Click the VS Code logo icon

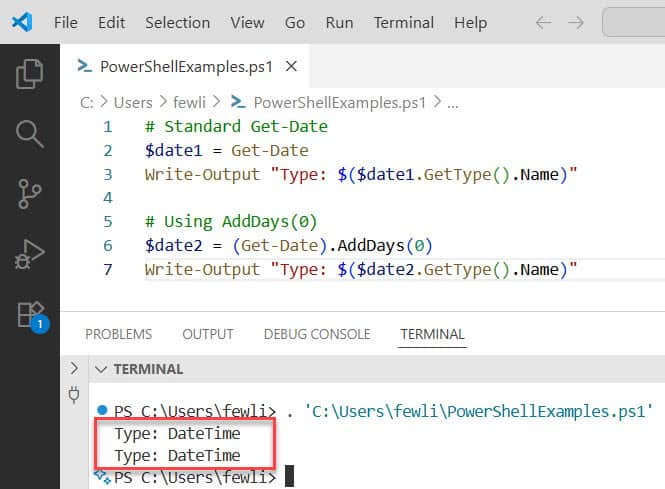tap(22, 22)
